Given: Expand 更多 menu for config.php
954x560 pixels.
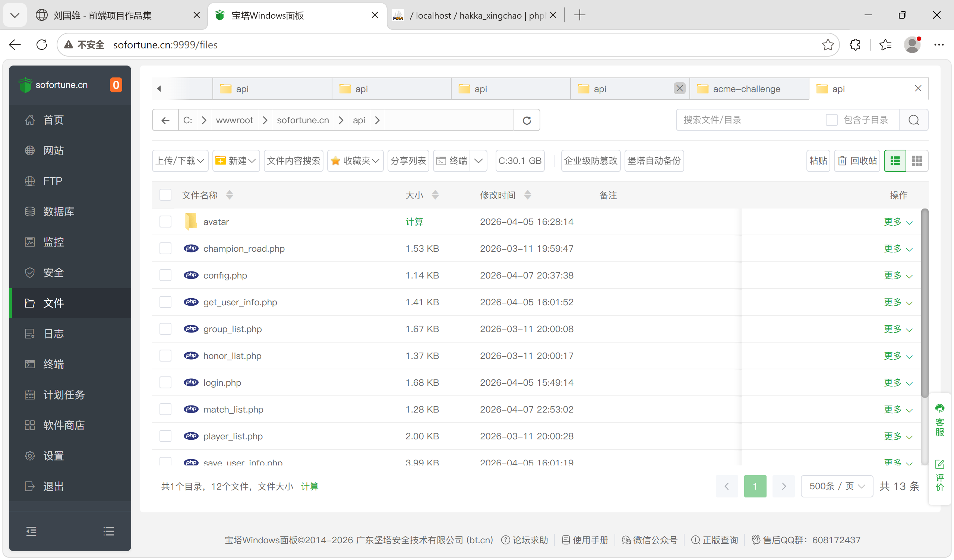Looking at the screenshot, I should point(898,276).
